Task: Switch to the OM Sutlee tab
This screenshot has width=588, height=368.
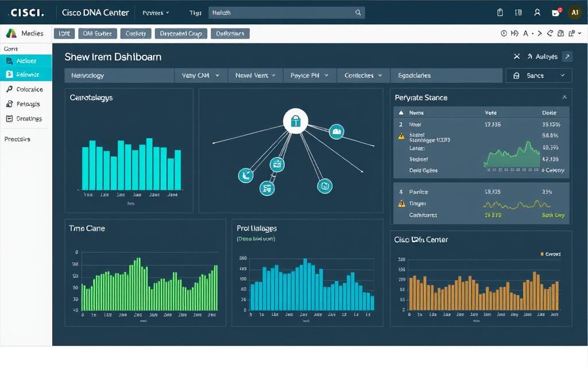Action: pyautogui.click(x=98, y=34)
